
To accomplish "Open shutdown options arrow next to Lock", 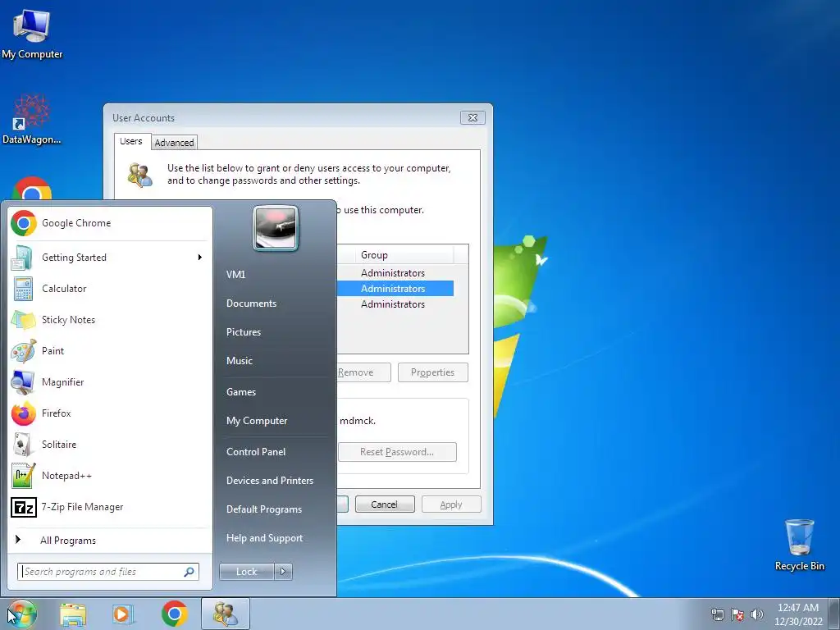I will coord(283,572).
